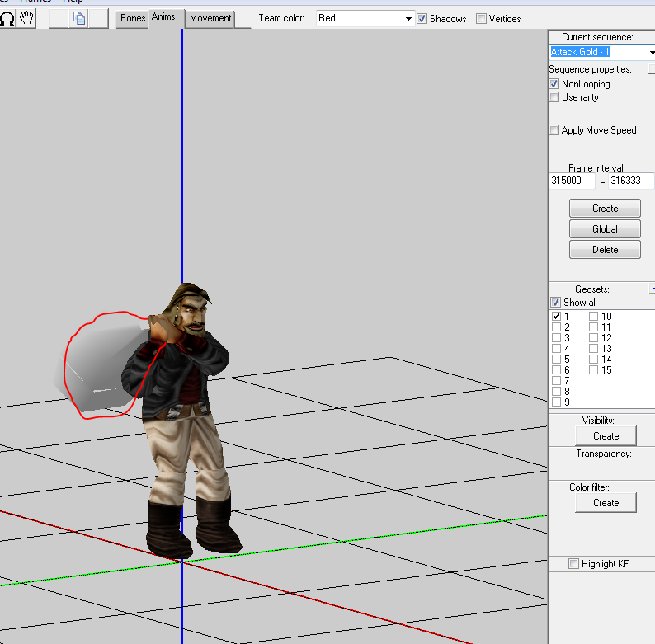This screenshot has height=644, width=655.
Task: Enable the Use rarity checkbox
Action: click(x=554, y=97)
